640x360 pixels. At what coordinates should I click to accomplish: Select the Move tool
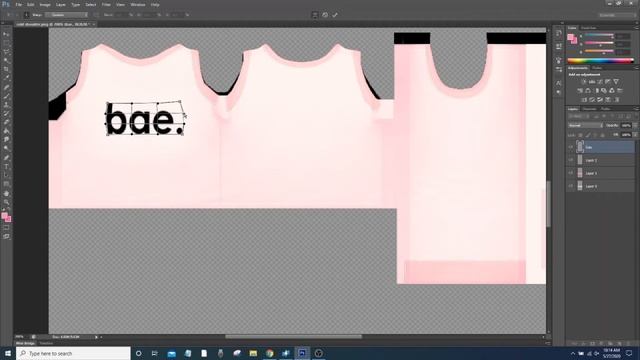[6, 34]
